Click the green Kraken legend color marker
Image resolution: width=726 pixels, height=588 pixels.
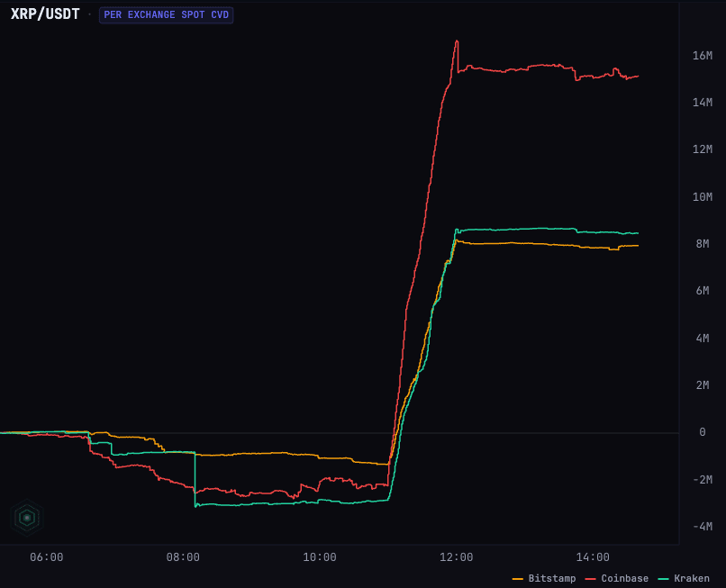click(663, 578)
